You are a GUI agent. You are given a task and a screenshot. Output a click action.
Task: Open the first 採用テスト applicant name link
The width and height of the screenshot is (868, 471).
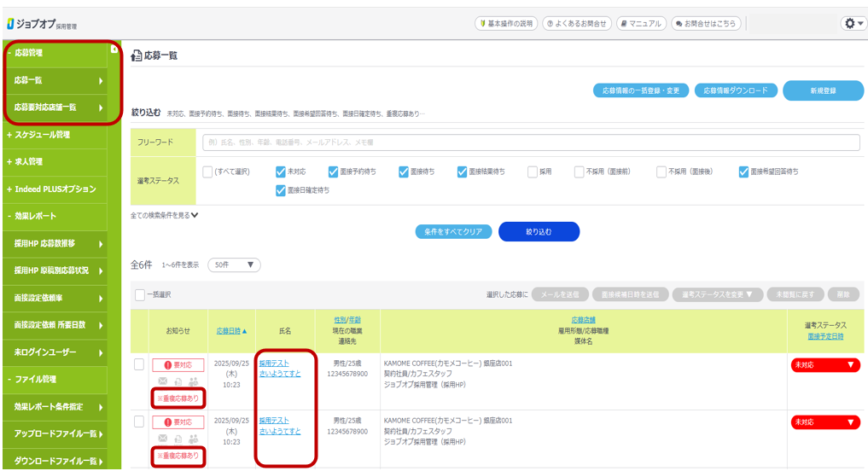pyautogui.click(x=274, y=362)
